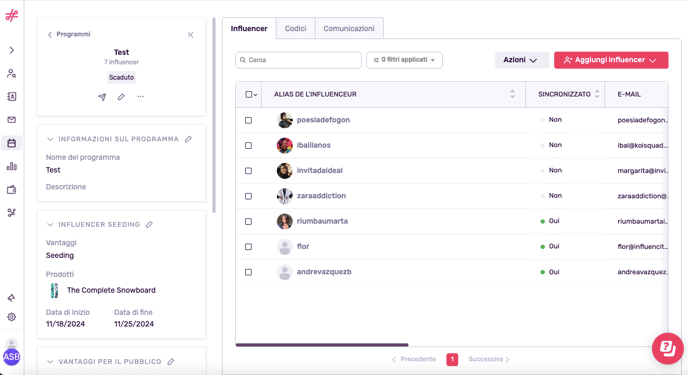Viewport: 688px width, 375px height.
Task: Toggle the select-all header checkbox
Action: click(249, 94)
